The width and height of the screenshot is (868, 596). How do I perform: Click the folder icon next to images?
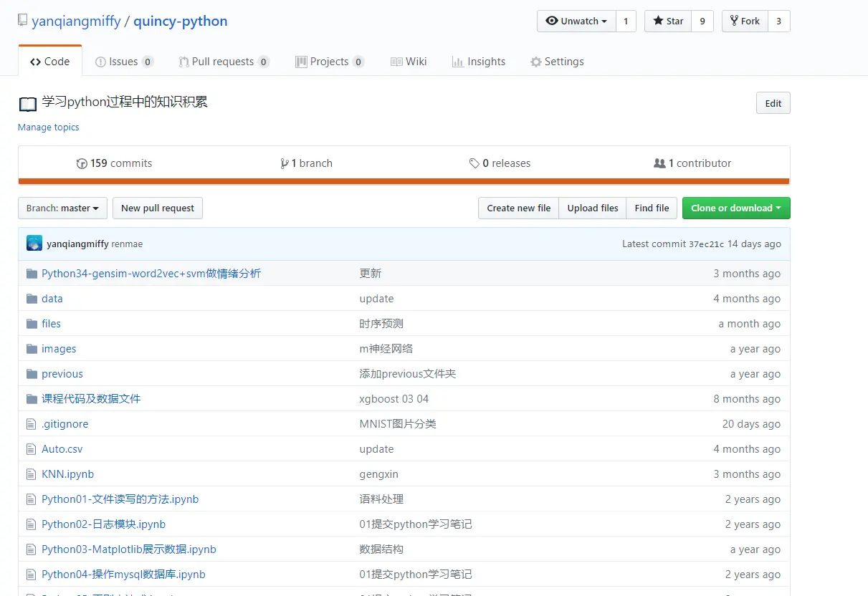32,349
